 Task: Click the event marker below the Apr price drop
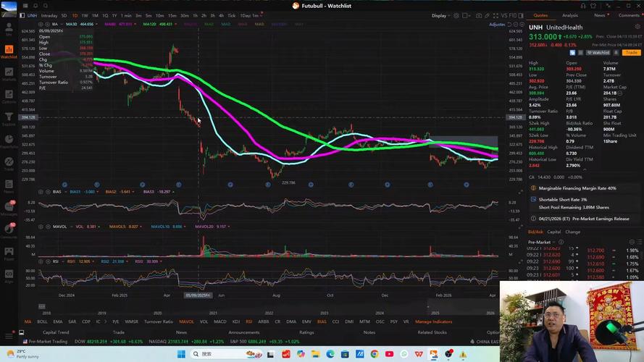pos(178,185)
